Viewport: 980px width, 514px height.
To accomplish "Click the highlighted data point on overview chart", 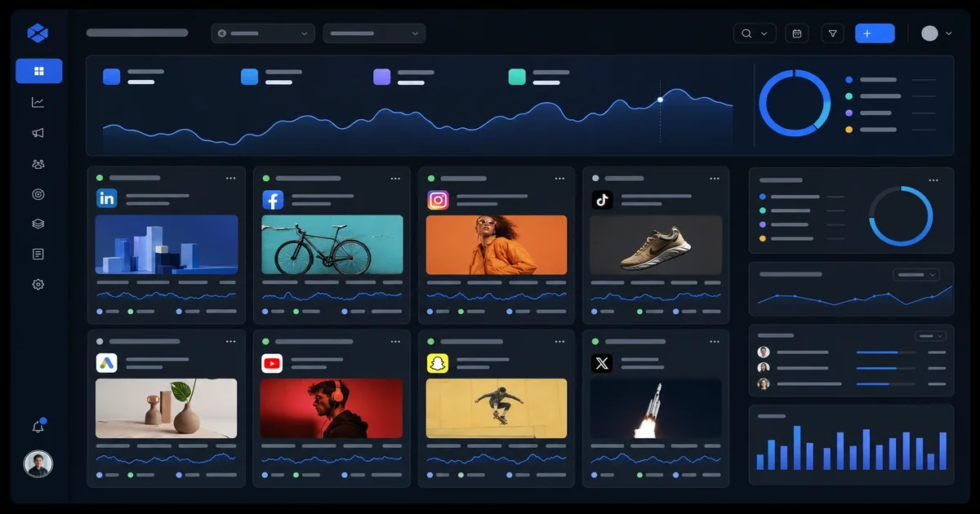I will click(661, 100).
